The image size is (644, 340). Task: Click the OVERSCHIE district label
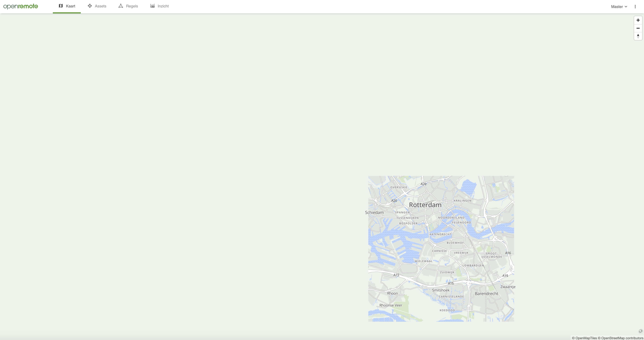pos(399,187)
